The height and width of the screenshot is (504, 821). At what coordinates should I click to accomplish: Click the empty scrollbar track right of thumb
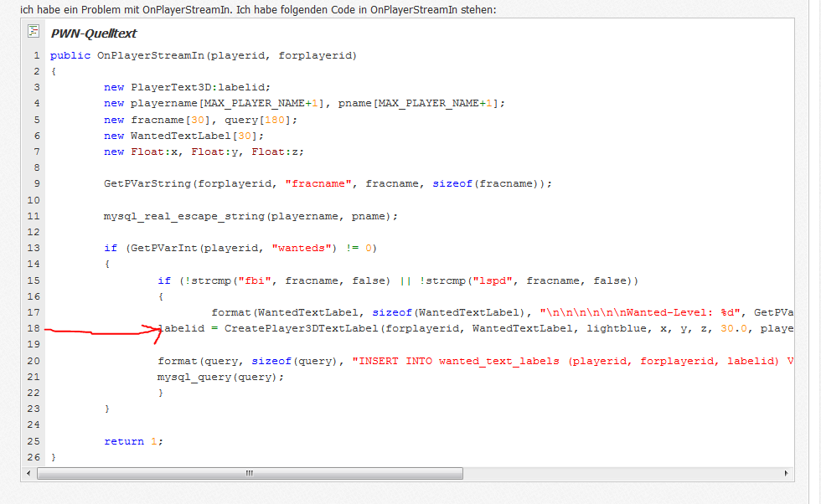click(x=620, y=473)
